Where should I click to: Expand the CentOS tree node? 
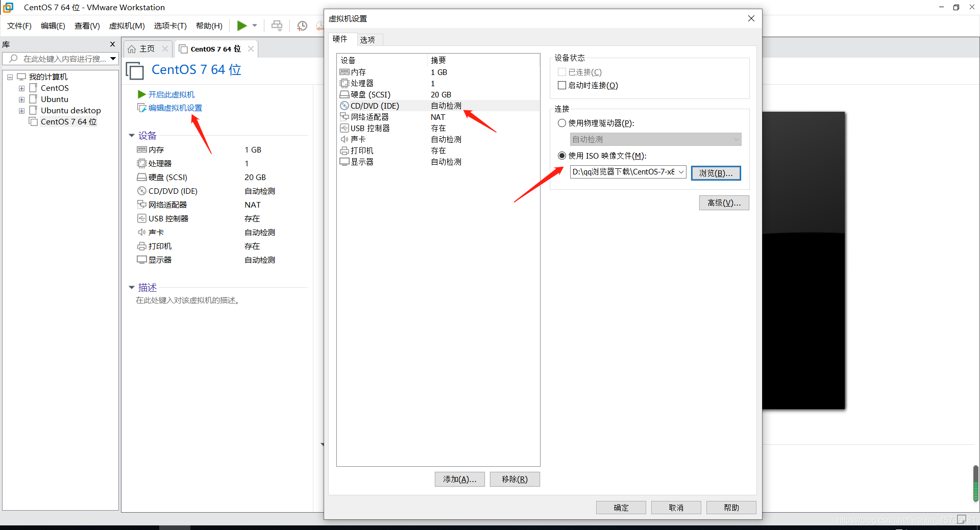coord(21,88)
